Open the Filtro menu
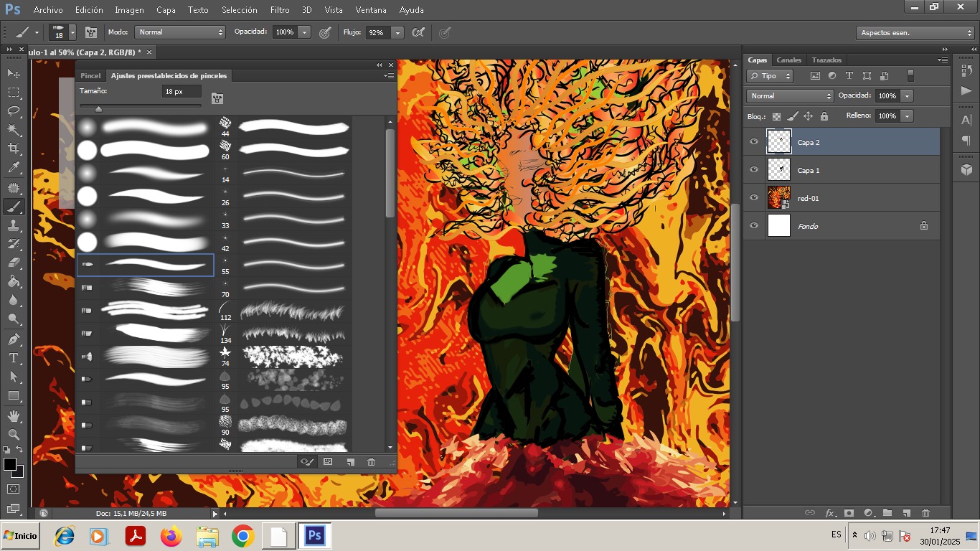The image size is (980, 551). coord(280,10)
